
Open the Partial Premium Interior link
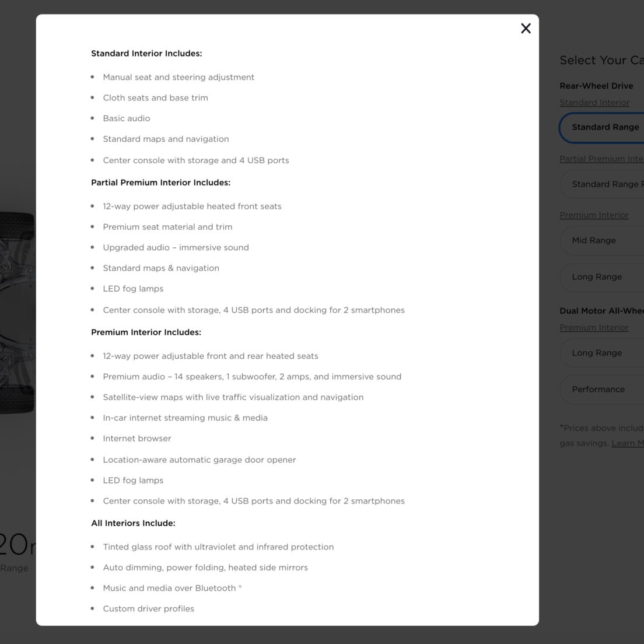(601, 159)
